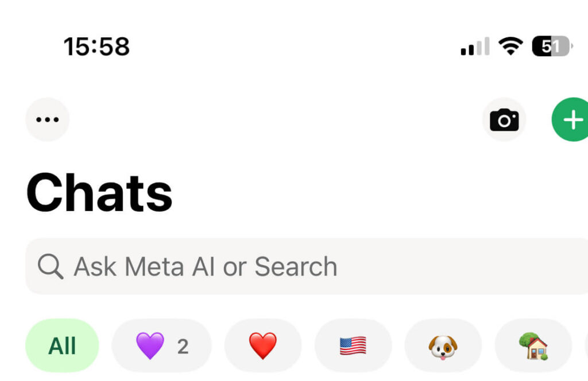Select the partially visible filter after the house
Screen dimensions: 588x381
(x=586, y=346)
